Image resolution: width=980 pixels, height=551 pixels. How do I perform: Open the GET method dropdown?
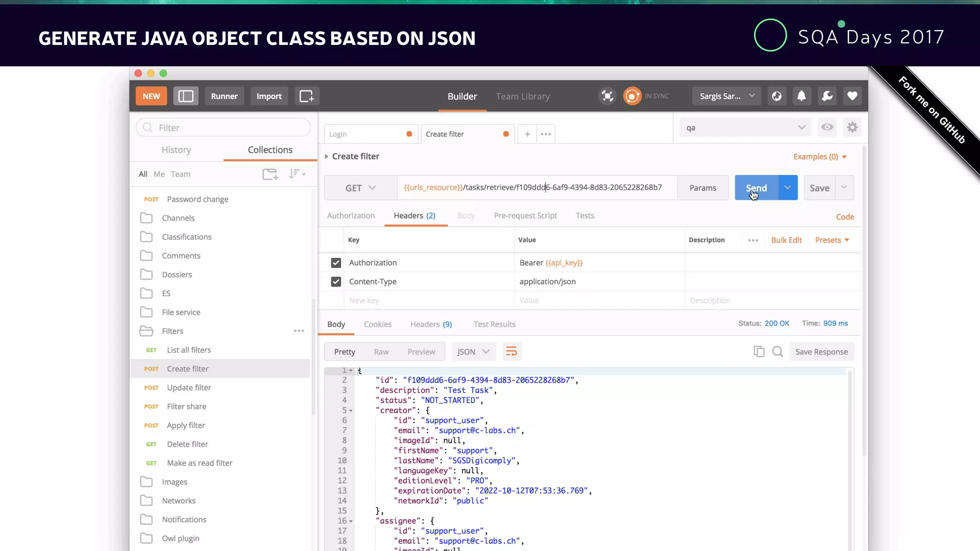(x=361, y=188)
